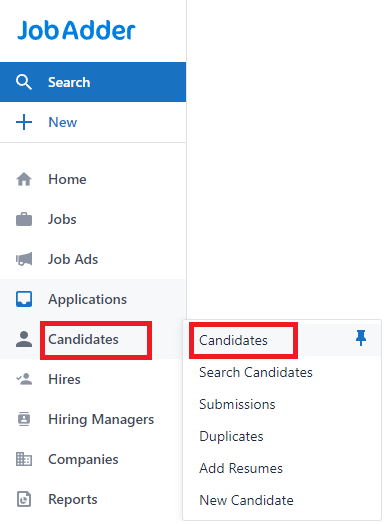This screenshot has width=385, height=524.
Task: Open Duplicates from the submenu
Action: pyautogui.click(x=231, y=436)
